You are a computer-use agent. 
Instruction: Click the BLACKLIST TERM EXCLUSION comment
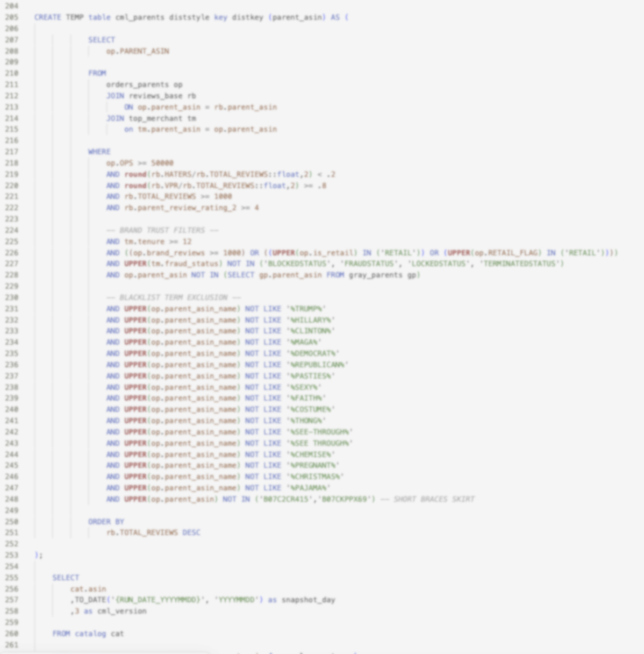point(172,297)
